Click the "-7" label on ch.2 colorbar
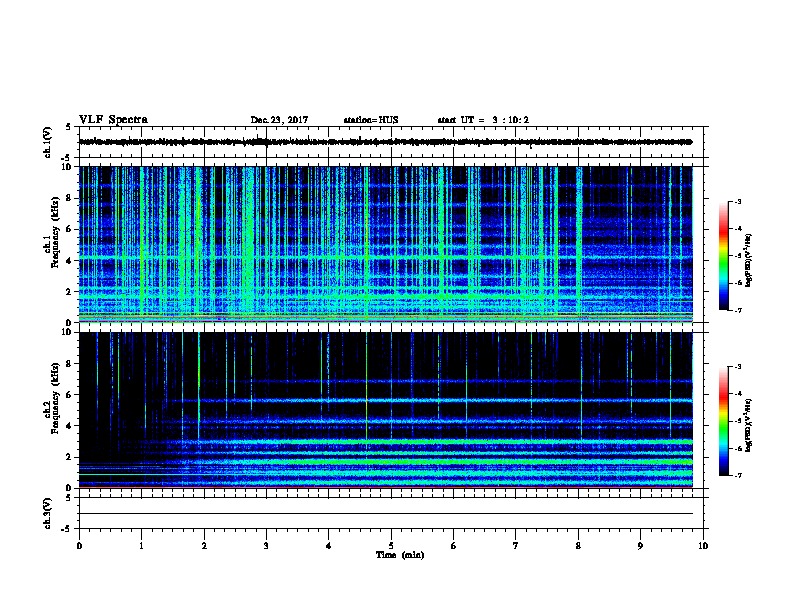 [x=737, y=476]
